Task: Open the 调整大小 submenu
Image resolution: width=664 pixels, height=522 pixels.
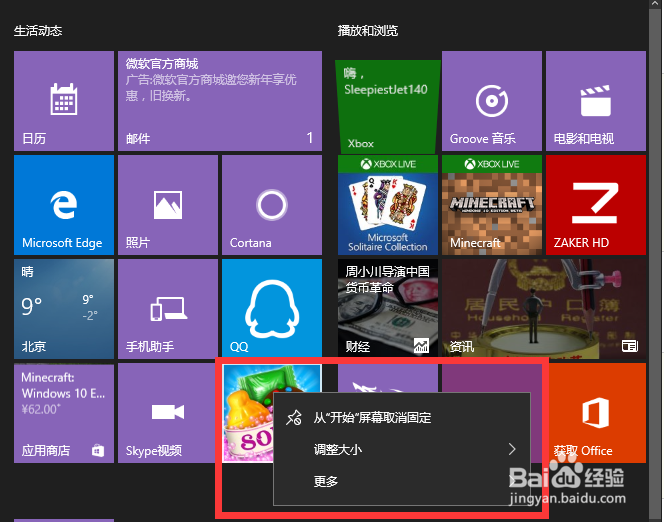Action: click(402, 449)
